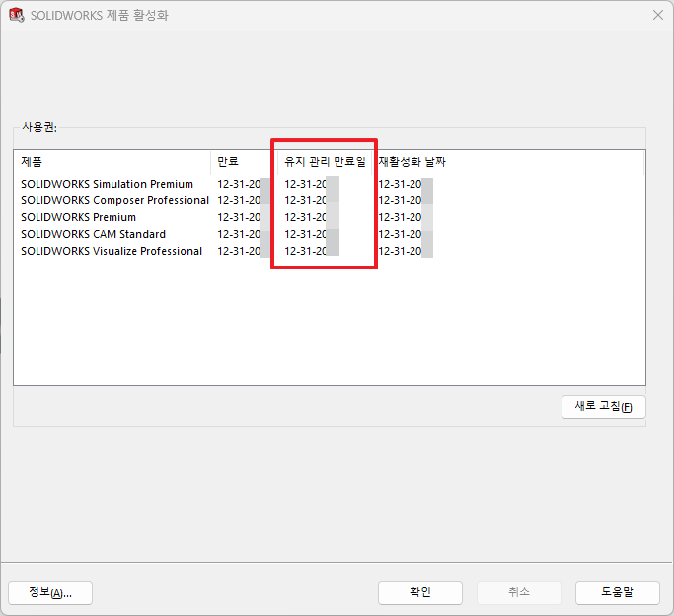This screenshot has width=674, height=616.
Task: Open help with the 도움말 button
Action: coord(618,592)
